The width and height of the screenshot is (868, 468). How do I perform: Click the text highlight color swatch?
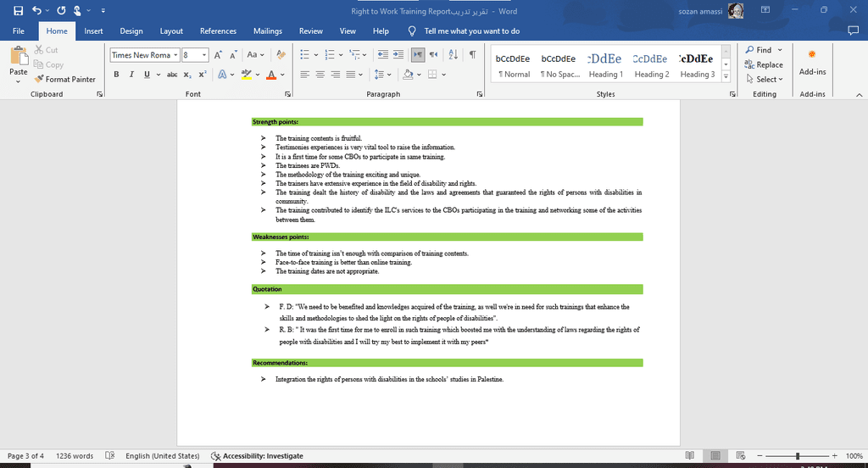click(x=247, y=75)
